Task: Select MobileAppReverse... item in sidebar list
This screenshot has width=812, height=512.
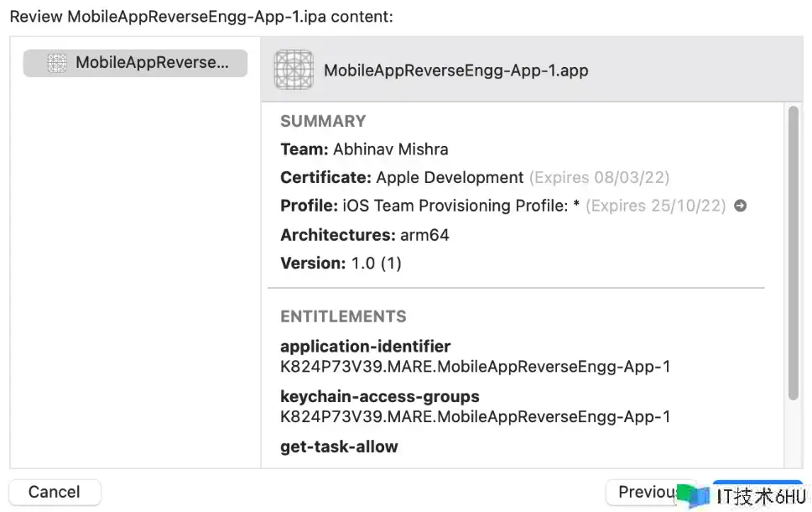Action: [x=135, y=63]
